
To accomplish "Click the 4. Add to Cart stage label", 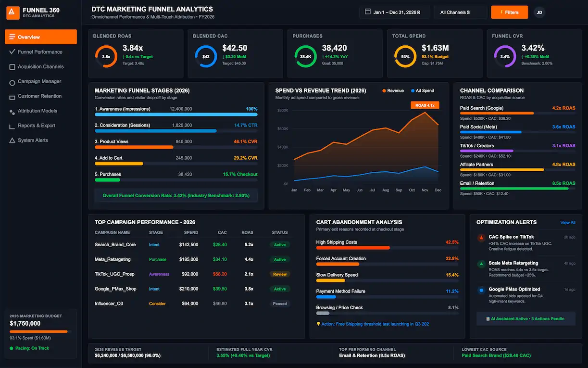I will click(x=109, y=158).
